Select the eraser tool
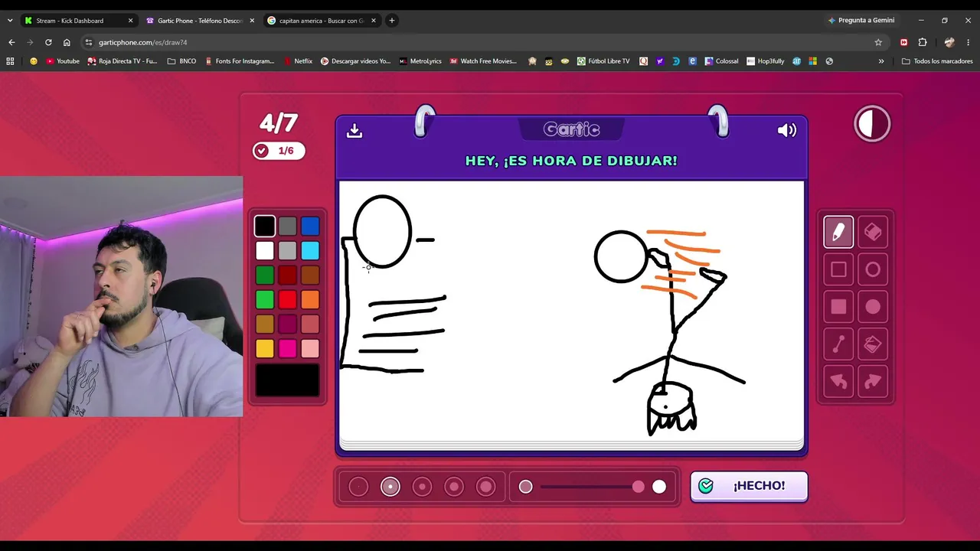The width and height of the screenshot is (980, 551). tap(873, 232)
